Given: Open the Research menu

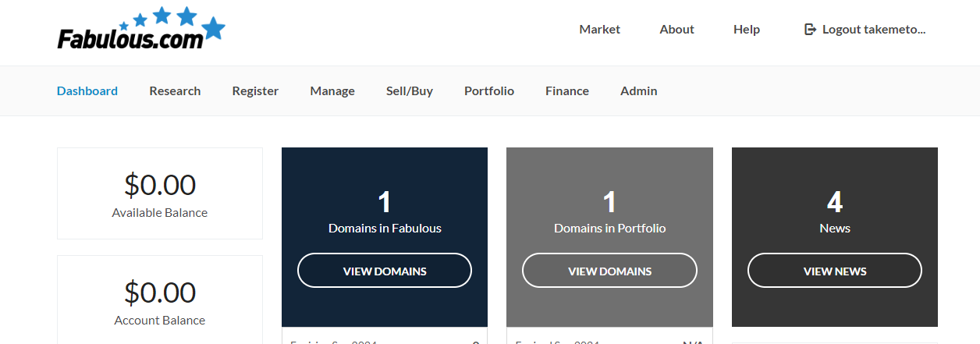Looking at the screenshot, I should click(175, 91).
